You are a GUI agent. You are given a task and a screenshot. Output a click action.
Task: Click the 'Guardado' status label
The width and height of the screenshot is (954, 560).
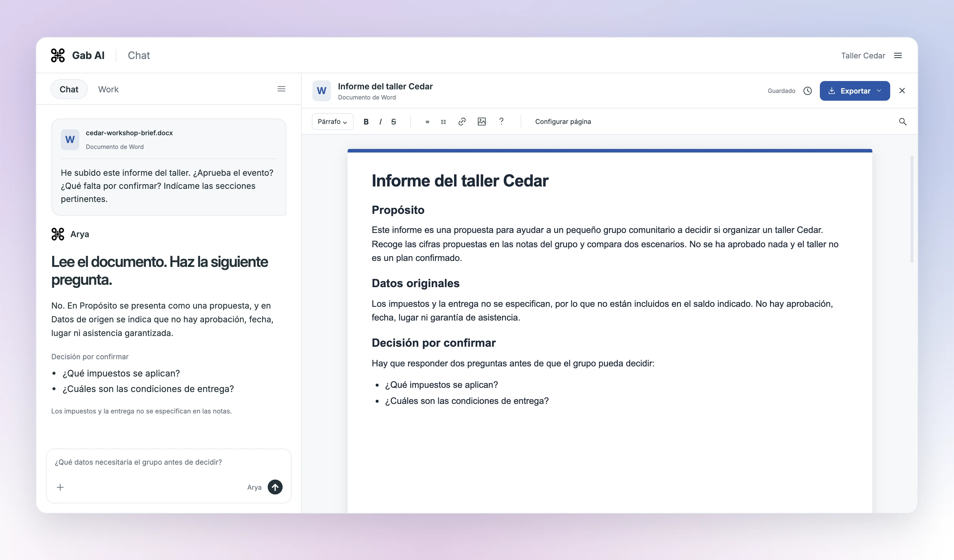coord(781,91)
